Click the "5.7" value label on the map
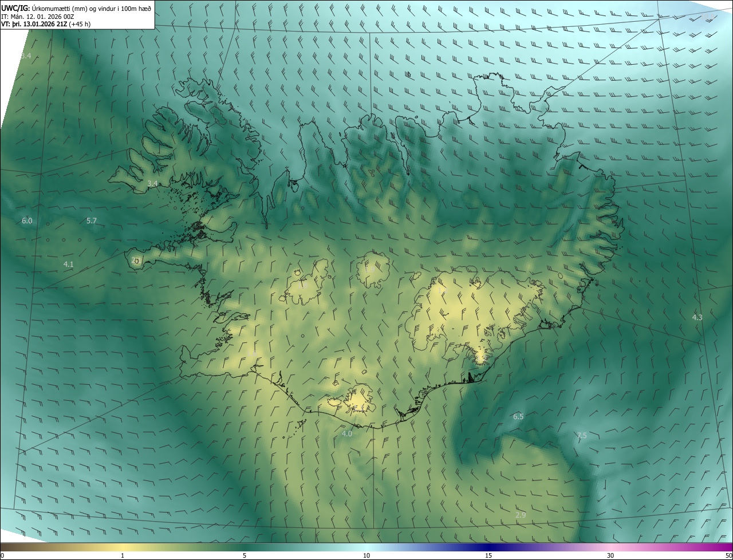This screenshot has height=560, width=733. pyautogui.click(x=92, y=220)
